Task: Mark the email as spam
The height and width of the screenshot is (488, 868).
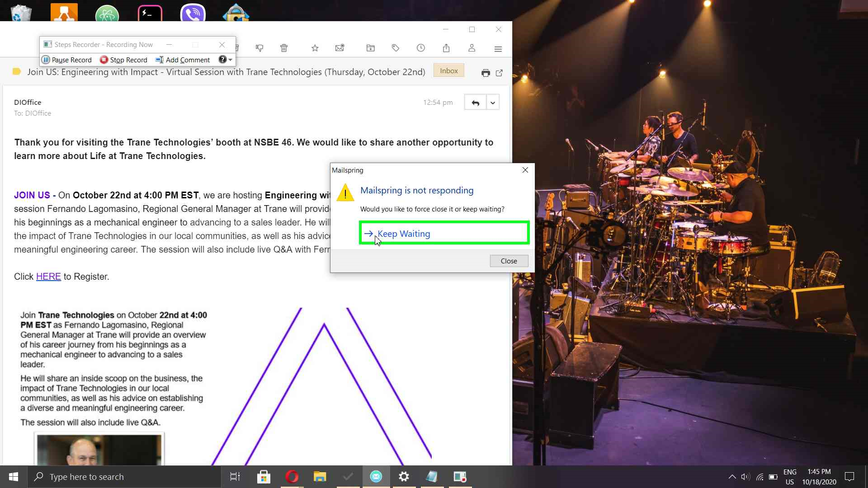Action: [x=260, y=48]
